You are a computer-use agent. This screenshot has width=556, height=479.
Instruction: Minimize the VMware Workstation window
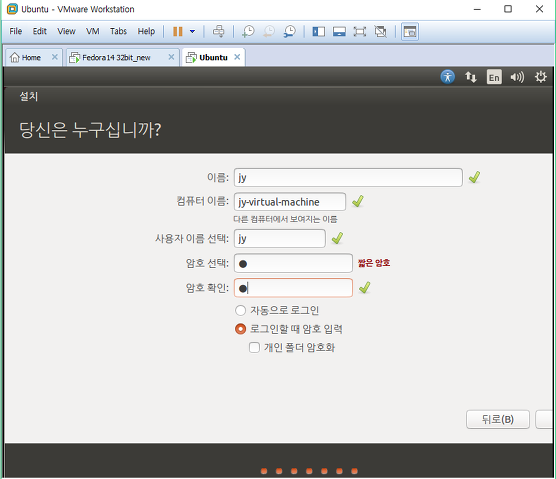point(477,9)
